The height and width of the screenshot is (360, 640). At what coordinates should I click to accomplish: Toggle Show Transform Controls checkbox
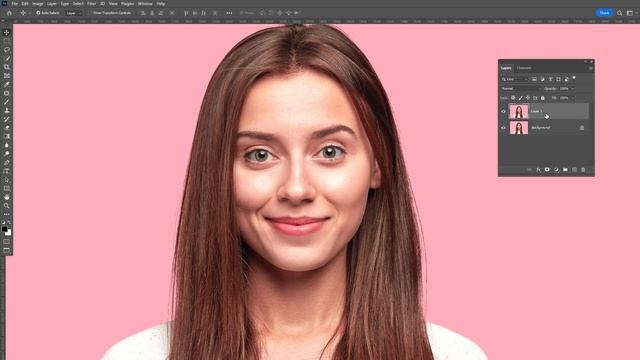coord(89,13)
